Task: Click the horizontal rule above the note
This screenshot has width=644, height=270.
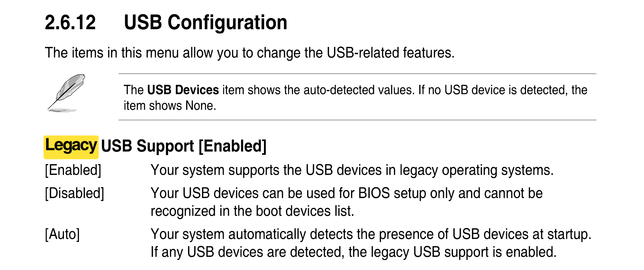Action: [x=358, y=74]
